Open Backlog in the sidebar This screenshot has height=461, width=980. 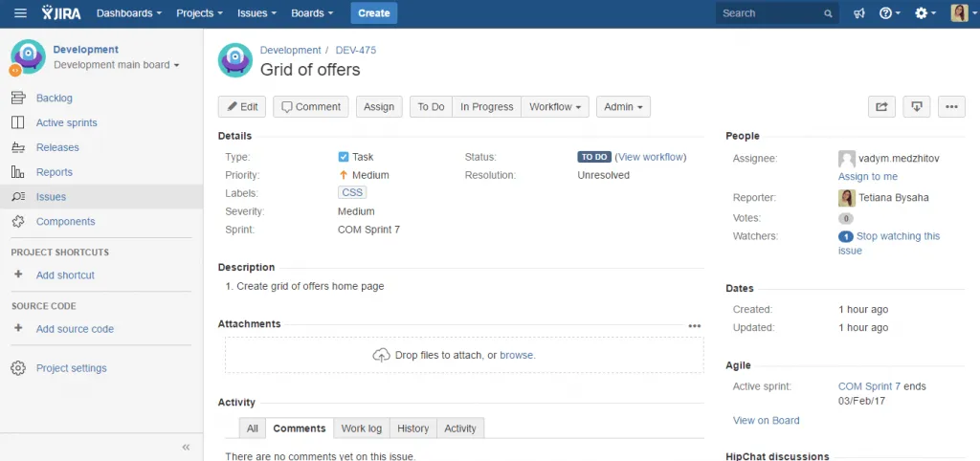pyautogui.click(x=55, y=99)
